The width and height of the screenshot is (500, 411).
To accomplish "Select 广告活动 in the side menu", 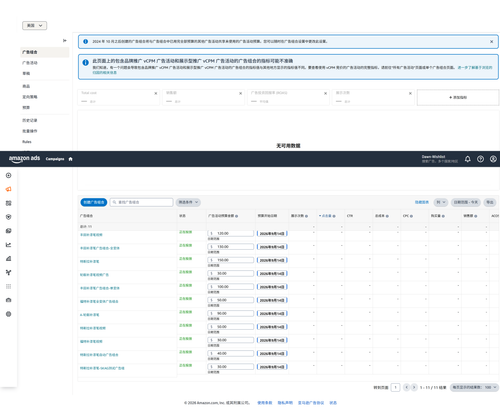I will pos(30,63).
